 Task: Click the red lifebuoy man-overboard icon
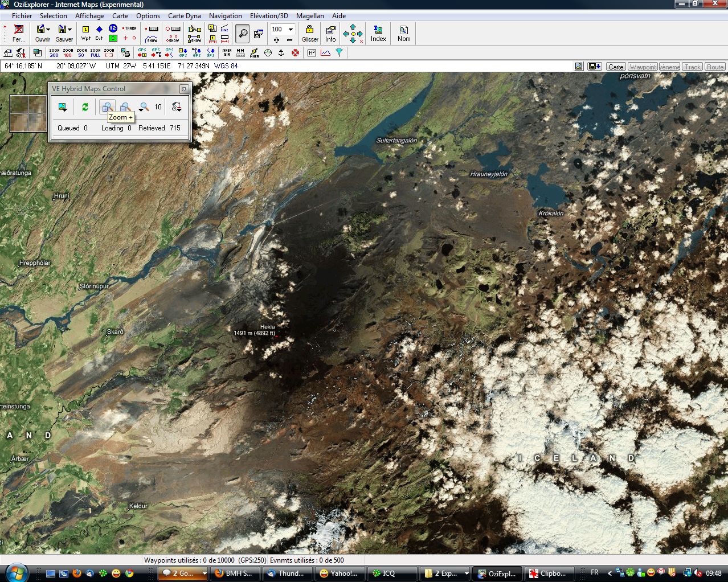click(295, 53)
